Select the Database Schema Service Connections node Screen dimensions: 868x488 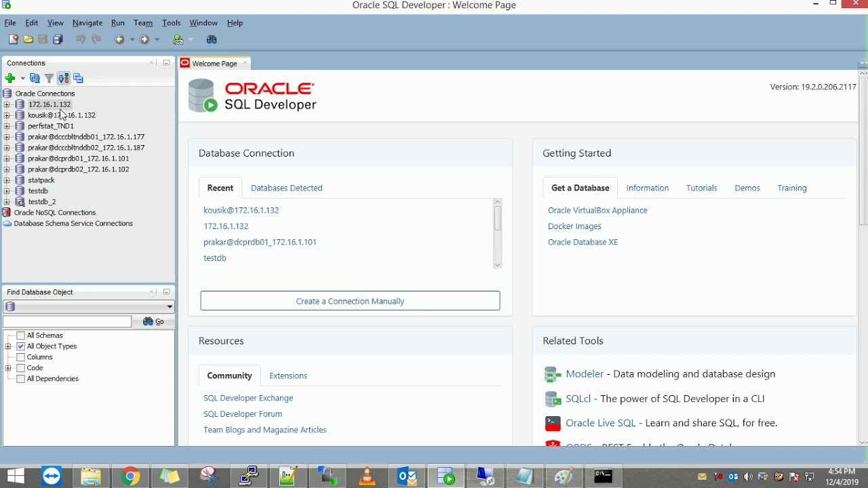[x=73, y=224]
